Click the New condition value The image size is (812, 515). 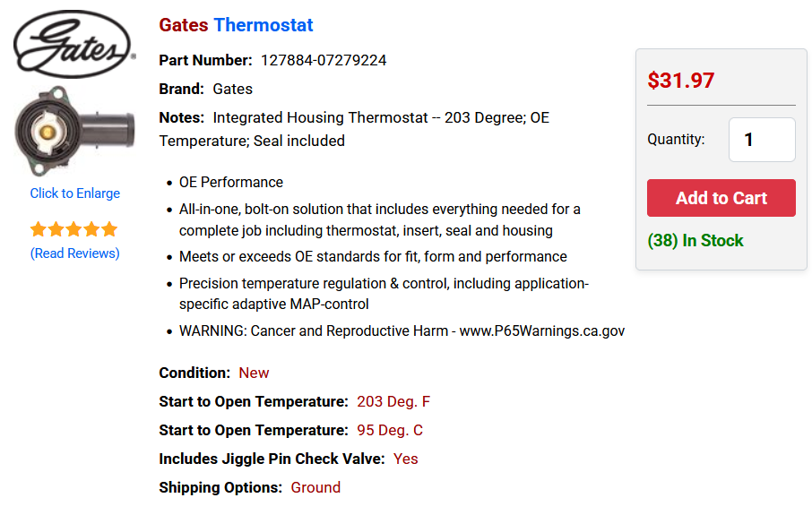coord(254,373)
